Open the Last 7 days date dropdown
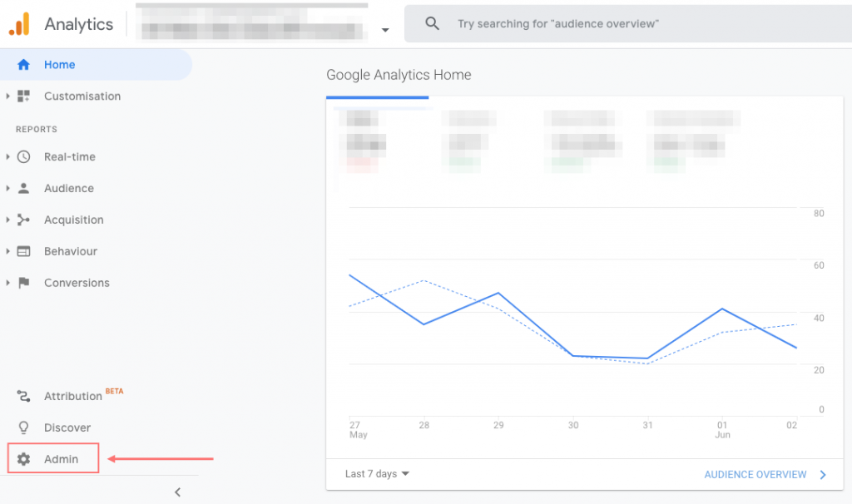 coord(376,473)
